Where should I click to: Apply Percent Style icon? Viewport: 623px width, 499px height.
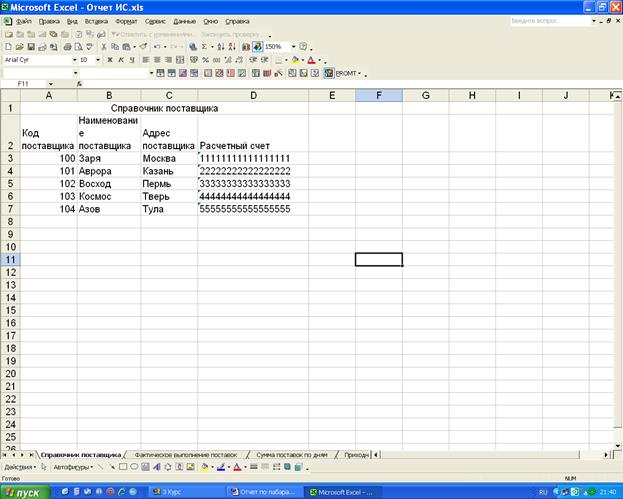(205, 60)
